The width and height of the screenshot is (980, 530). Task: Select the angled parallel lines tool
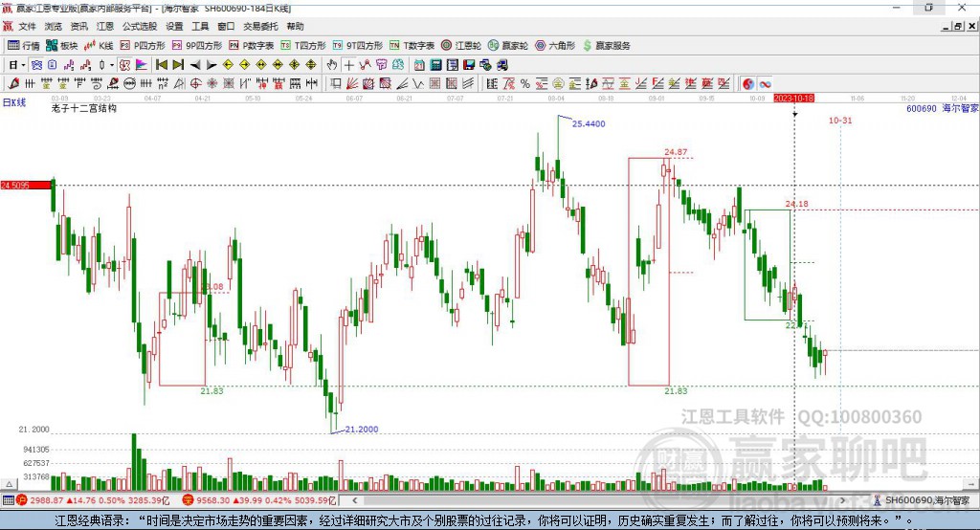[467, 84]
